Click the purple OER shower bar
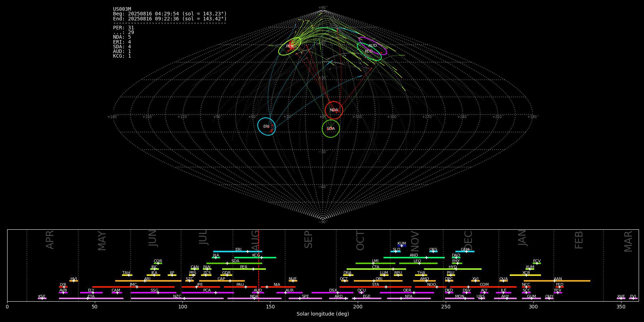 click(407, 293)
